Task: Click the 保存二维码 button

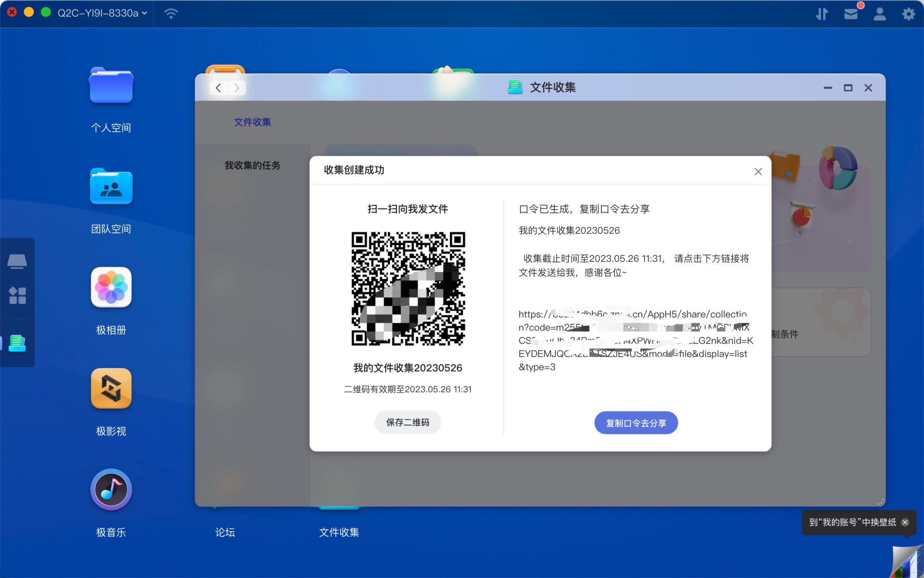Action: (407, 422)
